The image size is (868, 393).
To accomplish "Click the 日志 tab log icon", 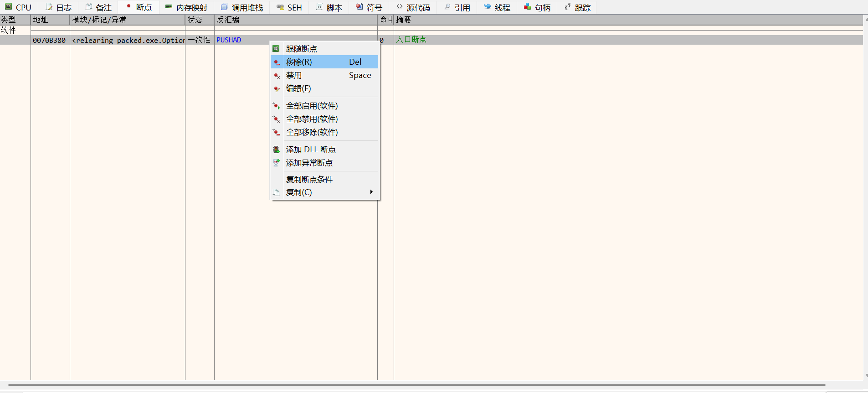I will click(49, 7).
